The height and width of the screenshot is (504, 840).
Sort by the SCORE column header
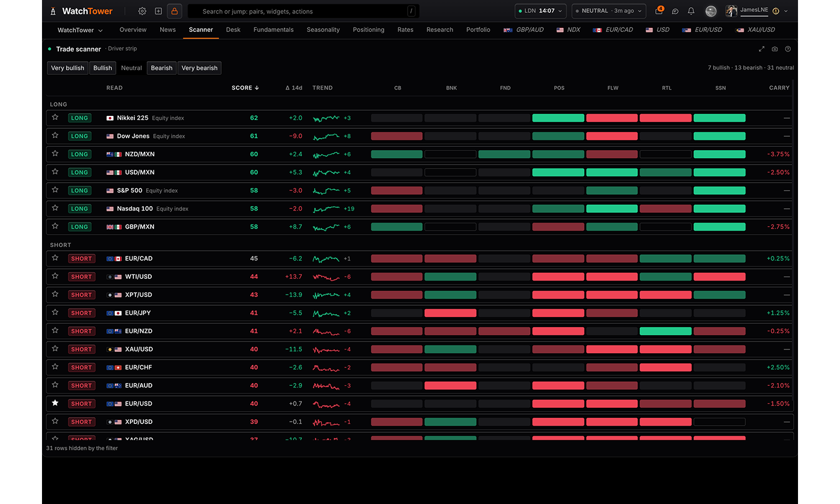tap(245, 88)
